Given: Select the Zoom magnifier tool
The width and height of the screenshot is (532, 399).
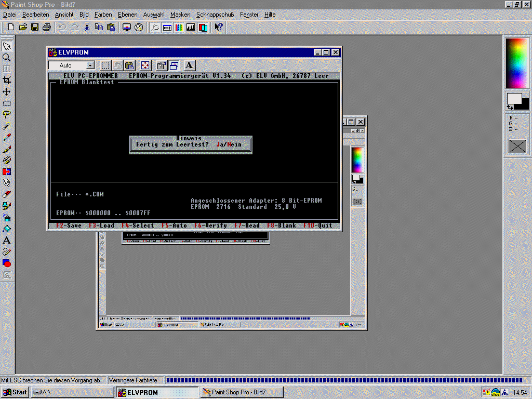Looking at the screenshot, I should click(x=6, y=57).
